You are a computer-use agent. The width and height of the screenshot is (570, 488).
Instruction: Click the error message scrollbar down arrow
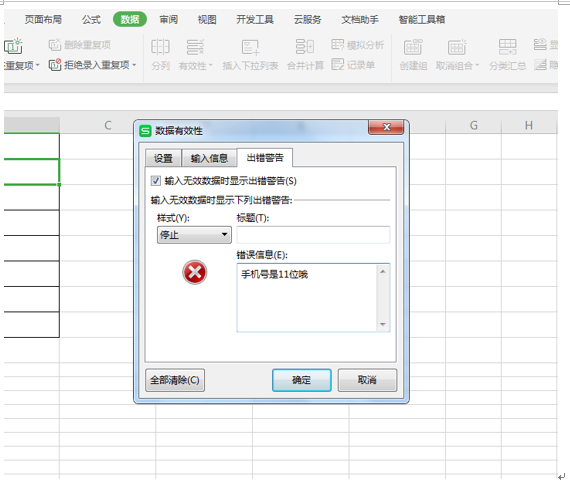pos(382,324)
